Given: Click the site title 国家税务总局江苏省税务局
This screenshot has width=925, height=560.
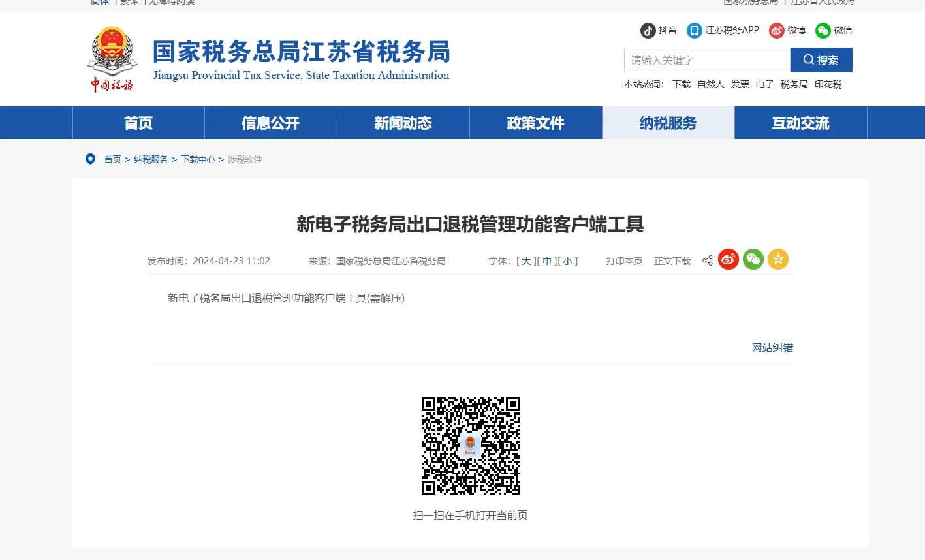Looking at the screenshot, I should tap(302, 52).
